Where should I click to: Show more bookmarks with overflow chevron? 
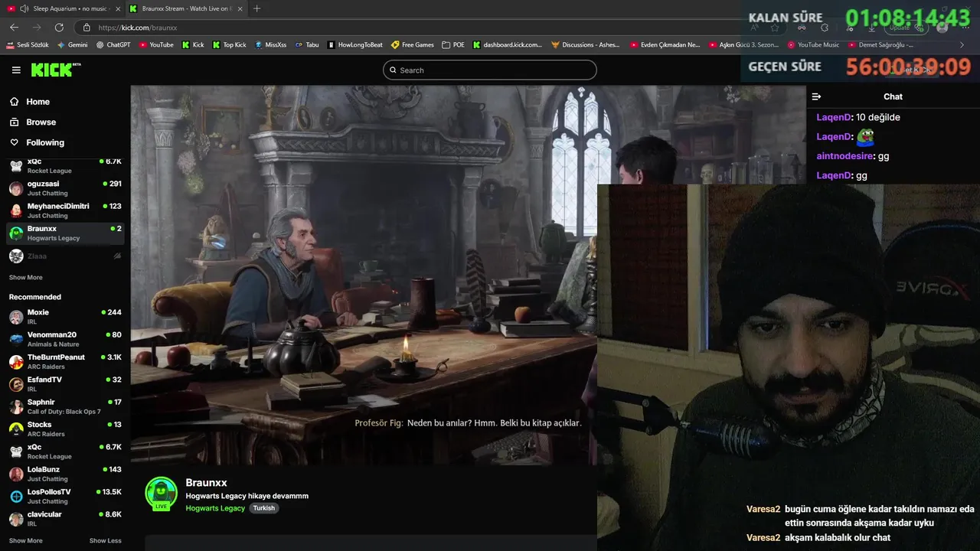click(962, 45)
